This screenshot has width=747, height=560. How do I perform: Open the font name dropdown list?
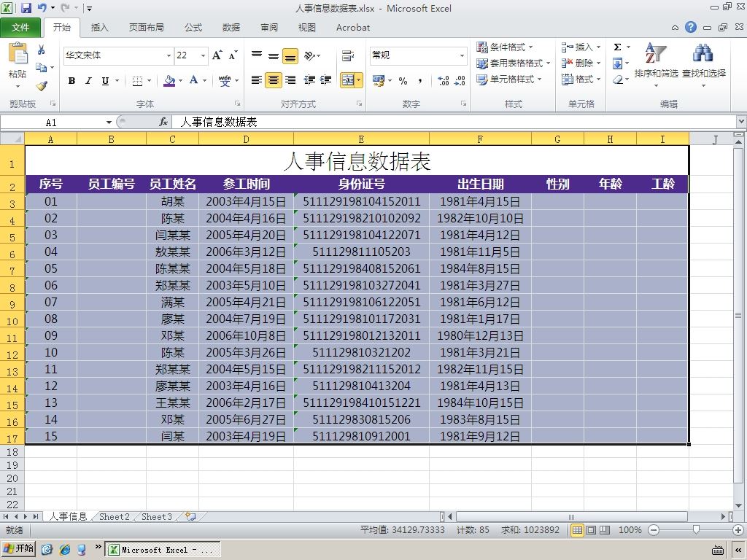(x=169, y=55)
